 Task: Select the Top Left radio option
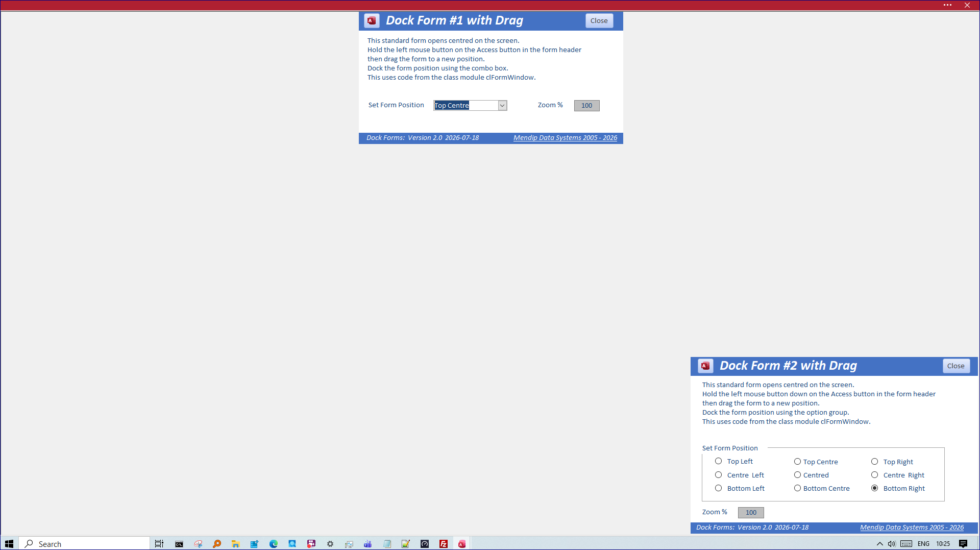click(x=718, y=461)
